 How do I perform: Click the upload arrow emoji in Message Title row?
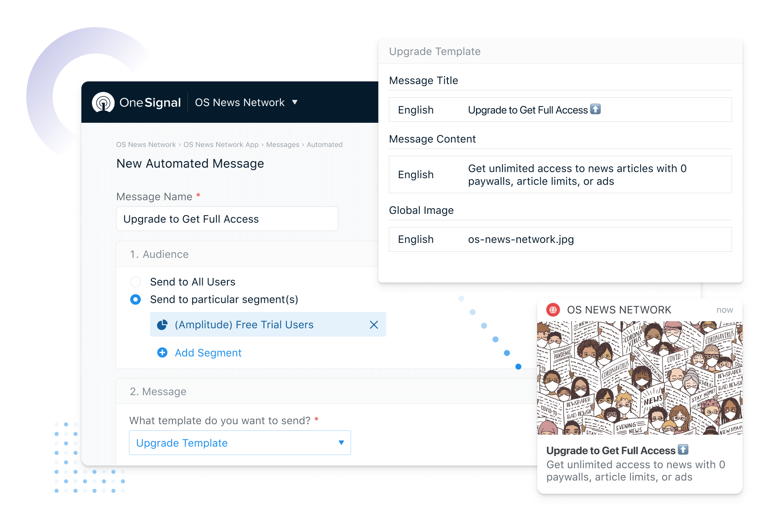click(595, 109)
